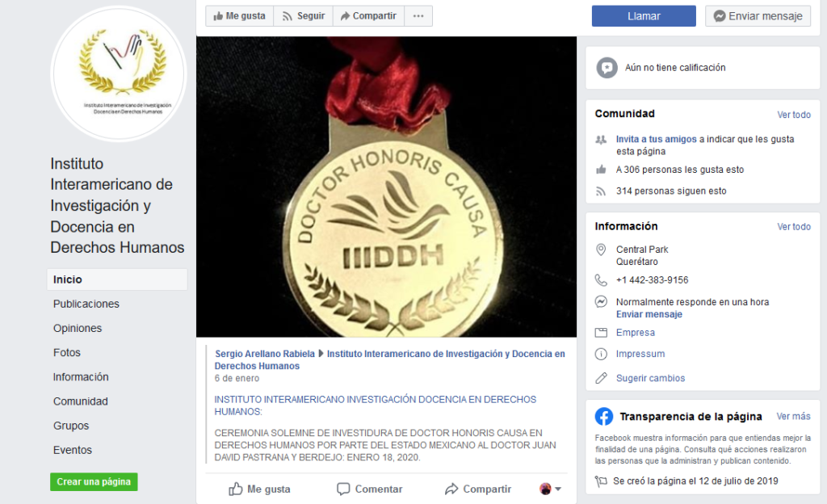Viewport: 827px width, 504px height.
Task: Like the post with bottom Me gusta
Action: pos(259,489)
